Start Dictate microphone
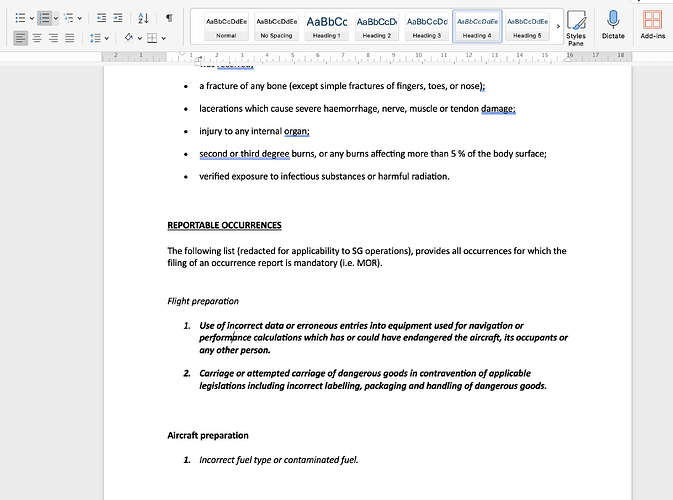The height and width of the screenshot is (500, 673). [613, 25]
